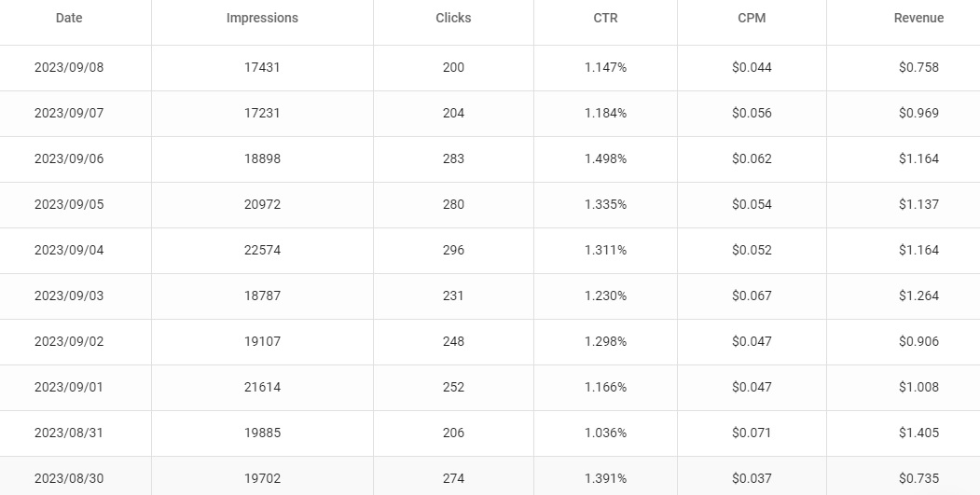Click the 2023/08/30 date cell
This screenshot has width=980, height=495.
click(69, 478)
